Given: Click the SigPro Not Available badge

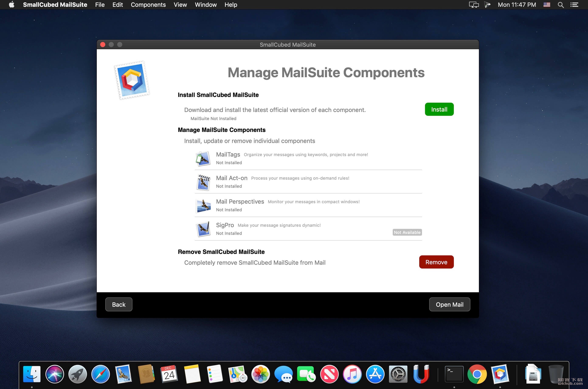Looking at the screenshot, I should [407, 232].
